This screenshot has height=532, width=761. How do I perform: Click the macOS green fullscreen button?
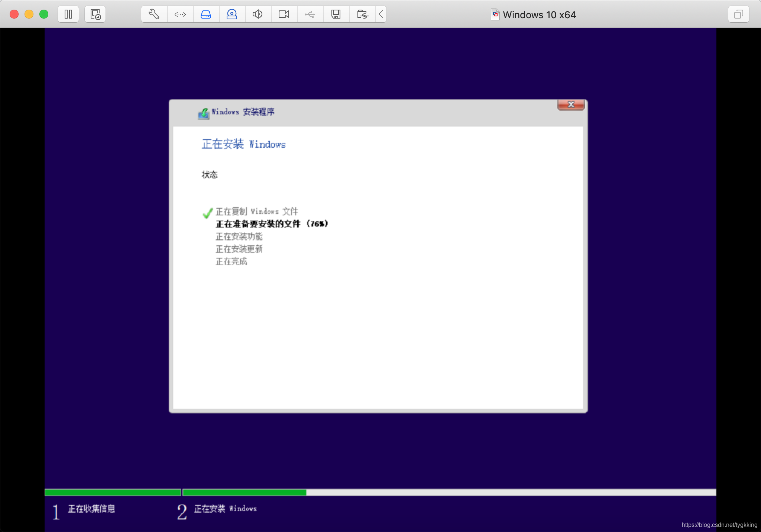44,14
